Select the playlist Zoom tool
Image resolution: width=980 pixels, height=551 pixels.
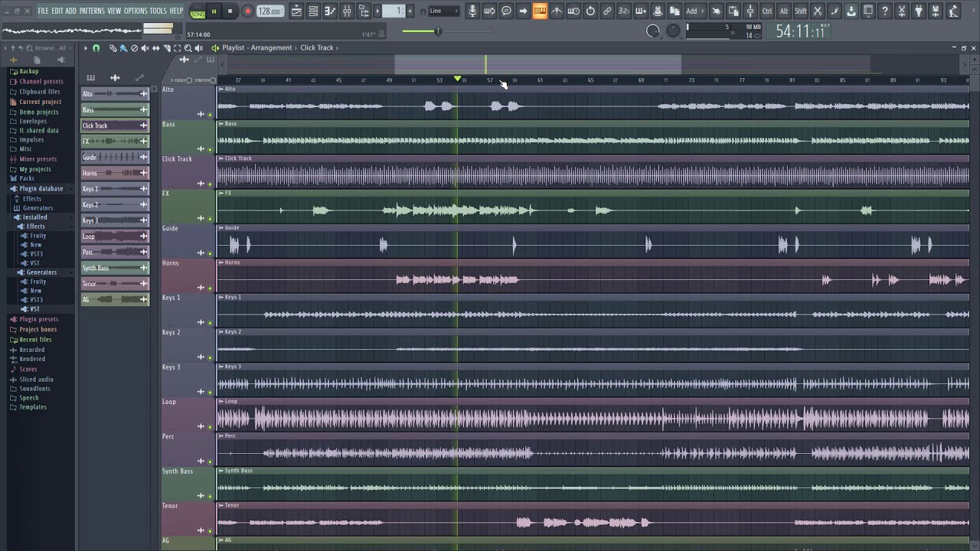[188, 48]
